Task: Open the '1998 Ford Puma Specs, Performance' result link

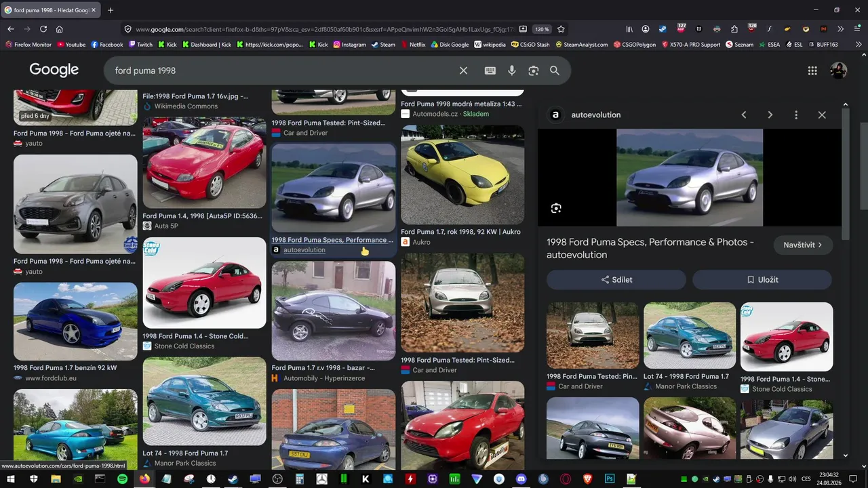Action: 332,240
